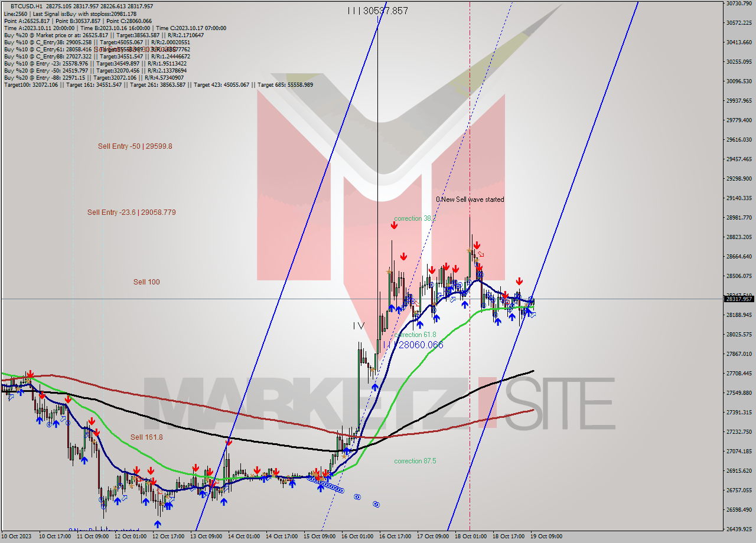Viewport: 756px width, 543px height.
Task: Click the '16 Oct 01:00' time axis label
Action: click(356, 537)
